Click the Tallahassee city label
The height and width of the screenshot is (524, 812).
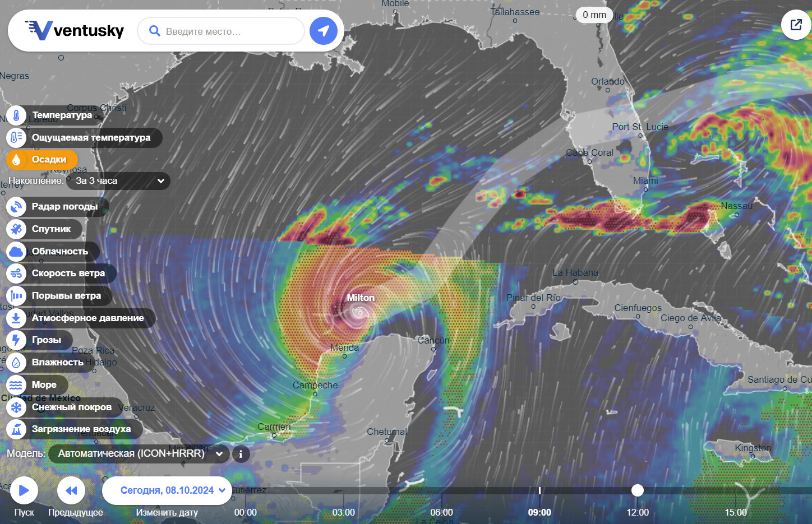click(515, 12)
